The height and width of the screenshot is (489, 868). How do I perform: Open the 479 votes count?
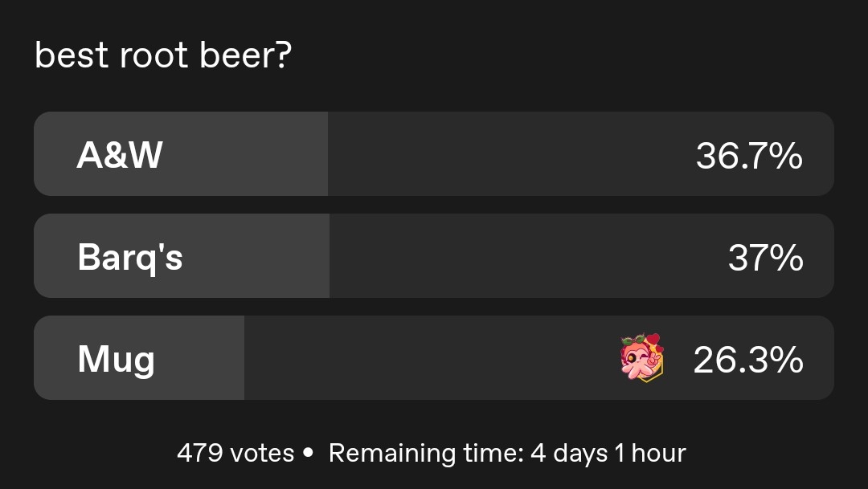point(235,453)
